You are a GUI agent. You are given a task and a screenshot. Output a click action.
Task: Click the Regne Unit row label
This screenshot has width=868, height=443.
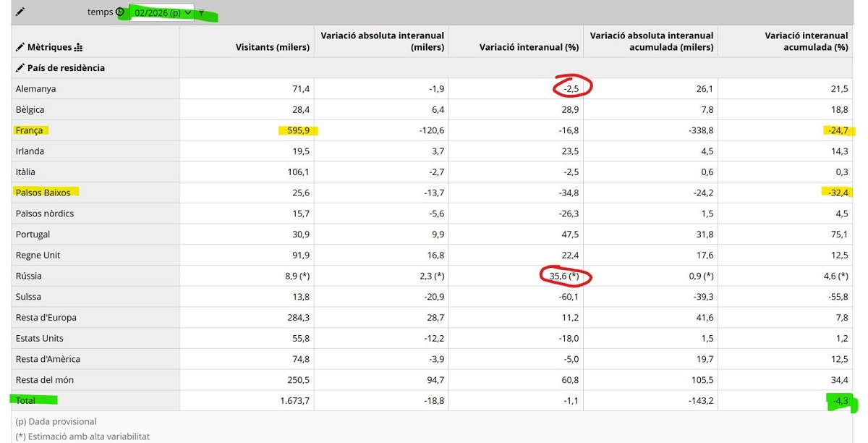(38, 255)
